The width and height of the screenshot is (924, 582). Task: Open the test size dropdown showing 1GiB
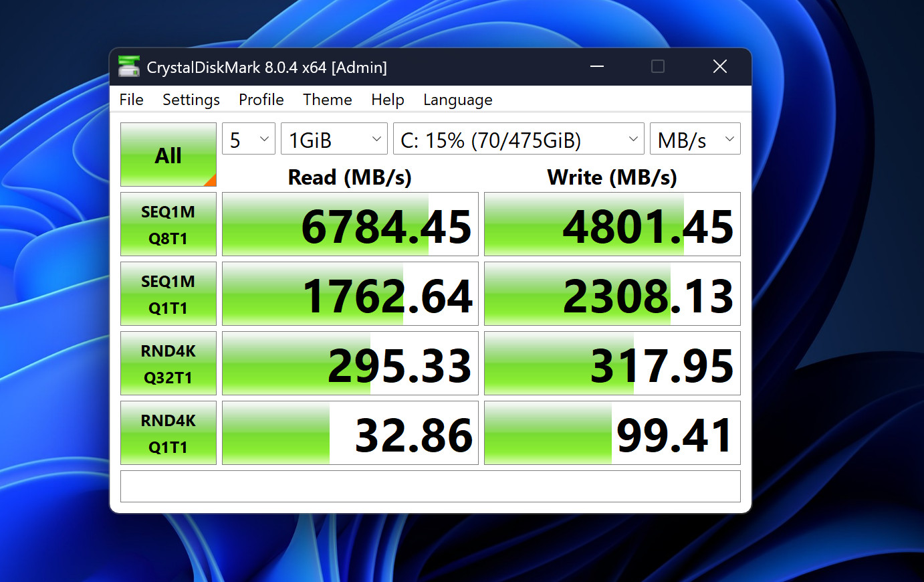(x=334, y=139)
